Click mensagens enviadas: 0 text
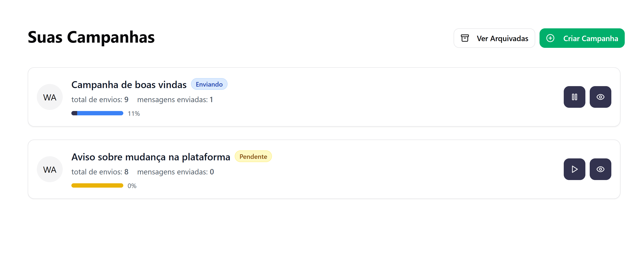The width and height of the screenshot is (644, 256). 175,172
